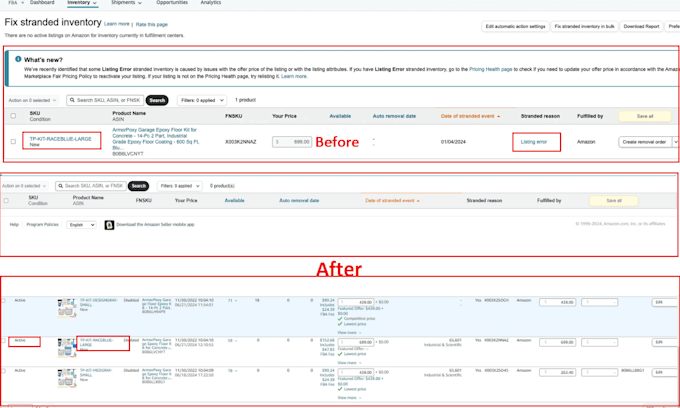Click the info icon beside What's new
680x408 pixels.
(18, 59)
